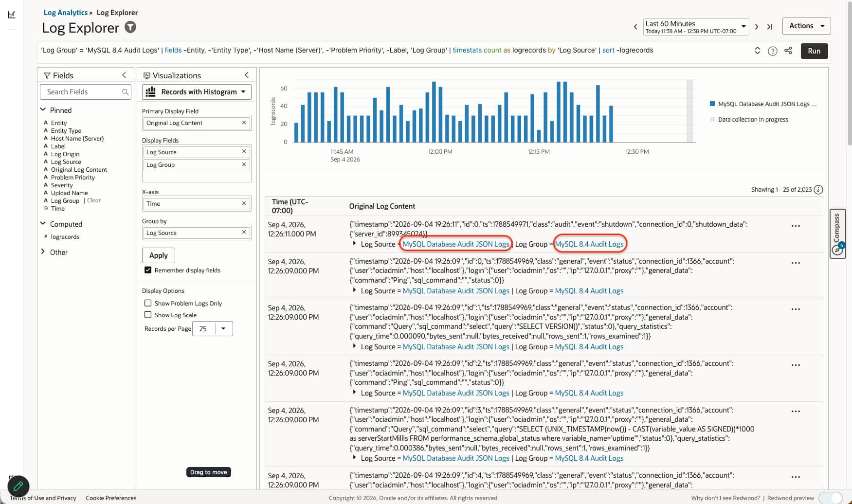The width and height of the screenshot is (852, 504).
Task: Click the share query icon
Action: [788, 51]
